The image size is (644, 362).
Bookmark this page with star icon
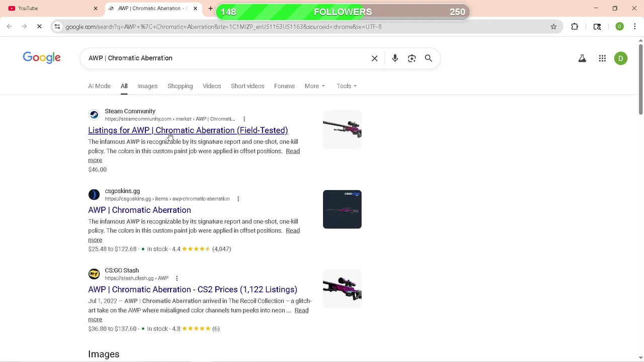point(553,27)
